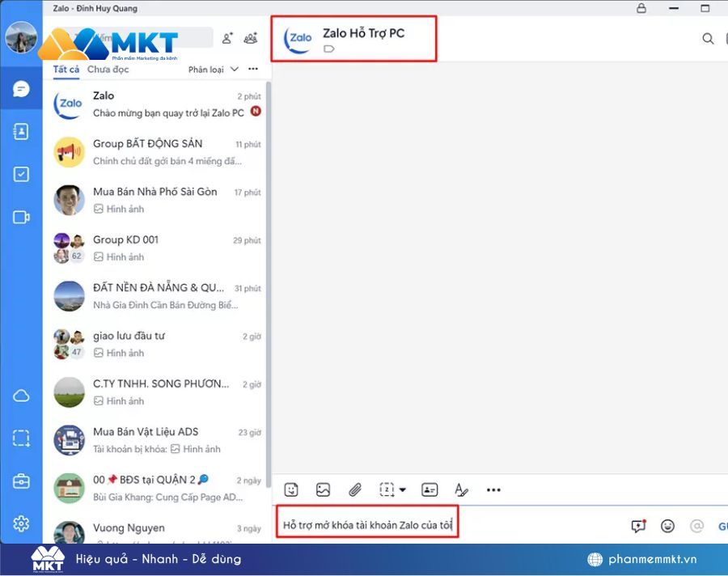Open the giao lưu đầu tư chat
Viewport: 728px width, 576px height.
click(155, 344)
